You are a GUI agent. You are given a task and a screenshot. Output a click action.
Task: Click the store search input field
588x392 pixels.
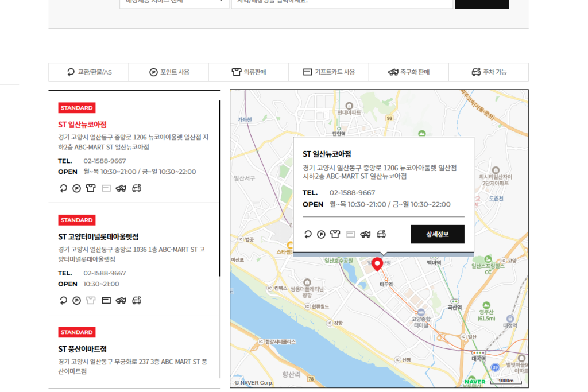pyautogui.click(x=343, y=3)
